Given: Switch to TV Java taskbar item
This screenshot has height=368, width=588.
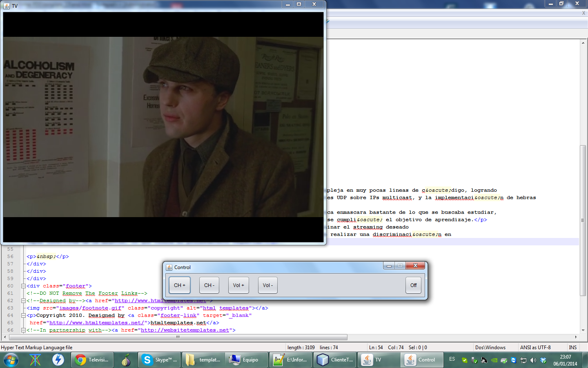Looking at the screenshot, I should (x=380, y=360).
